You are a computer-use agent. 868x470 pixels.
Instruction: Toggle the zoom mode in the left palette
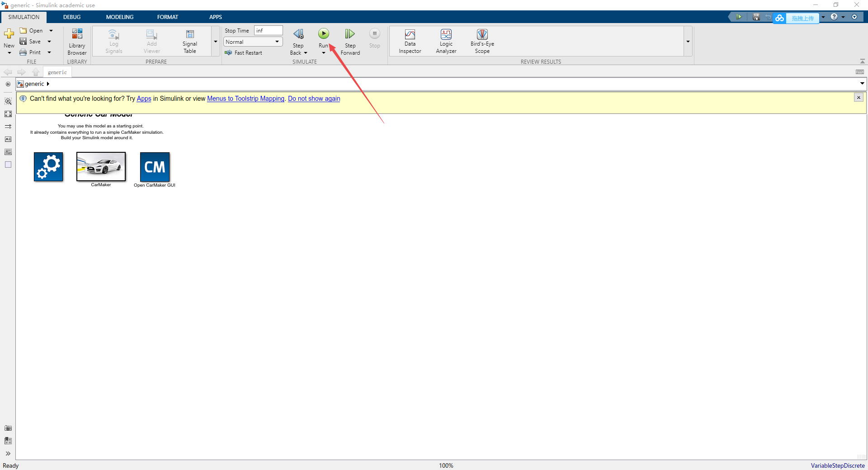point(8,102)
